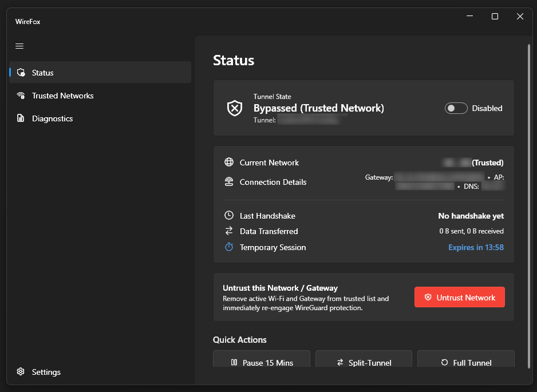Click the pause icon in Pause 15 Mins
The height and width of the screenshot is (392, 537).
coord(234,362)
